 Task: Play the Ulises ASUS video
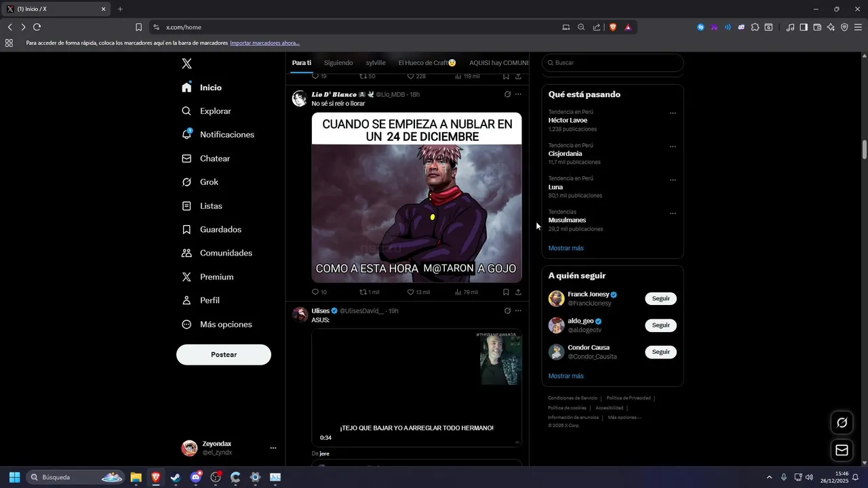[416, 388]
